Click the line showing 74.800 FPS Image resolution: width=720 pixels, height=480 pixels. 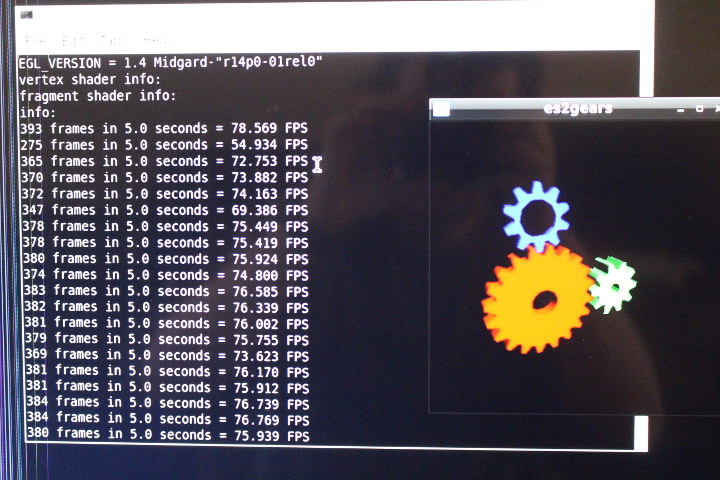(x=166, y=275)
